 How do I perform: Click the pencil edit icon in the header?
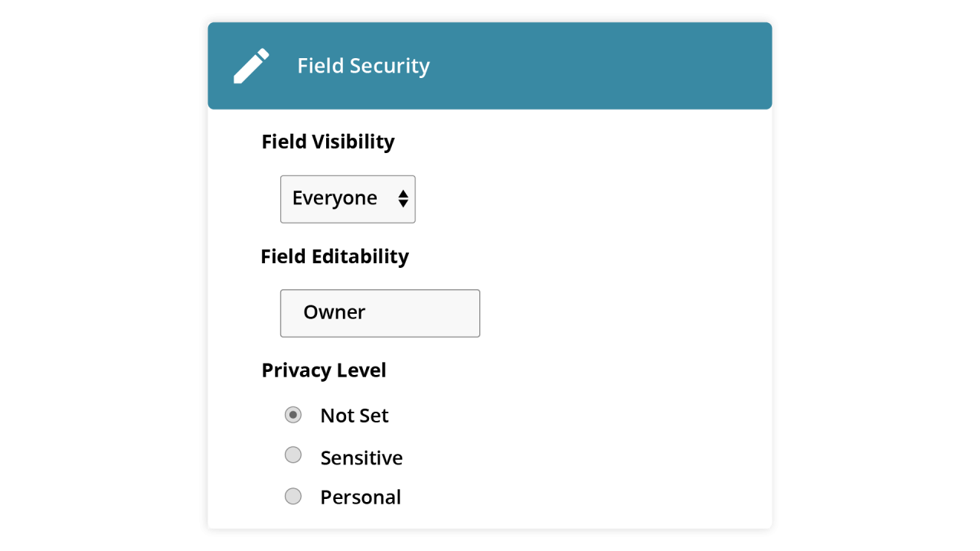click(251, 66)
